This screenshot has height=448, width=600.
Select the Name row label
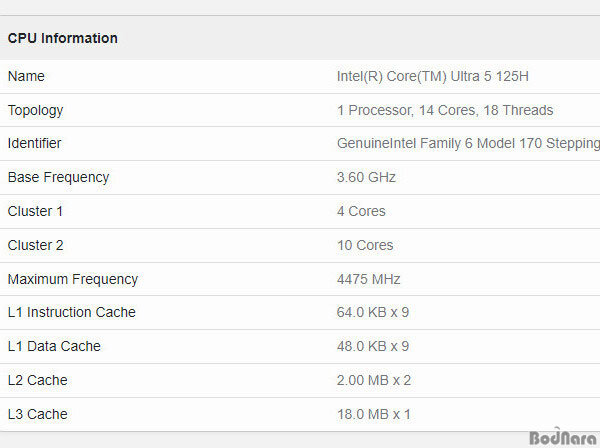tap(26, 76)
